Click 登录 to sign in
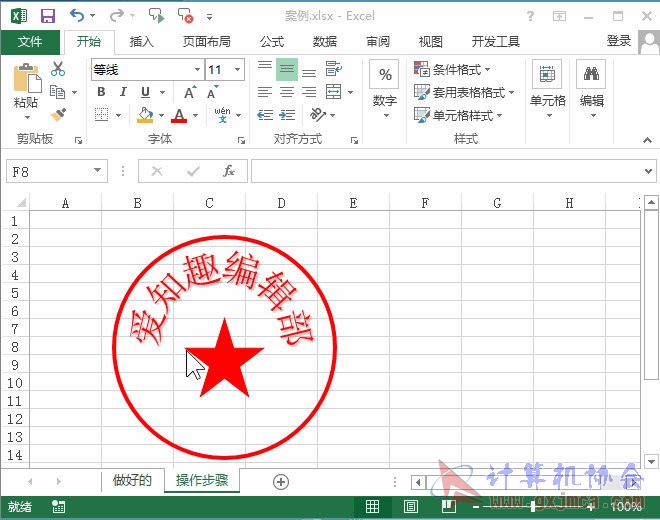Viewport: 660px width, 520px height. pyautogui.click(x=619, y=41)
